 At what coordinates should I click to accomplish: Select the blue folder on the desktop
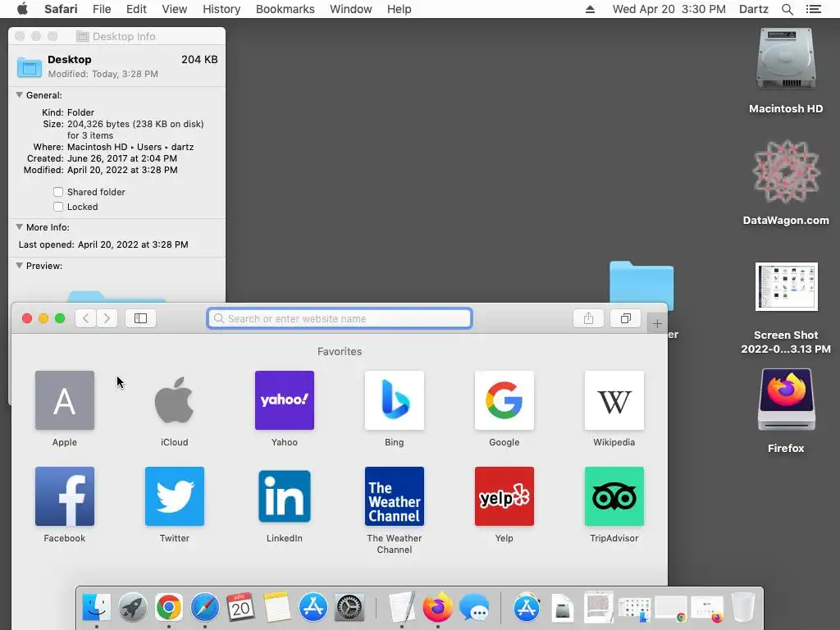pos(641,284)
